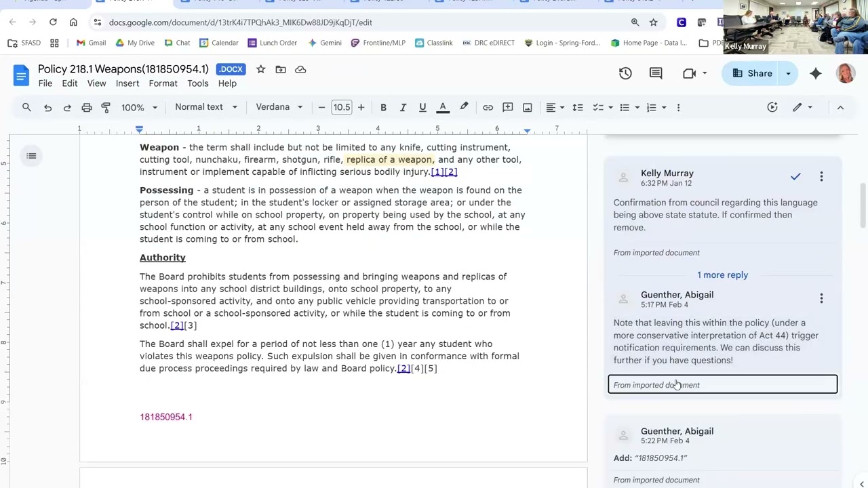The width and height of the screenshot is (868, 488).
Task: Resolve Kelly Murray's comment with checkmark
Action: point(795,177)
